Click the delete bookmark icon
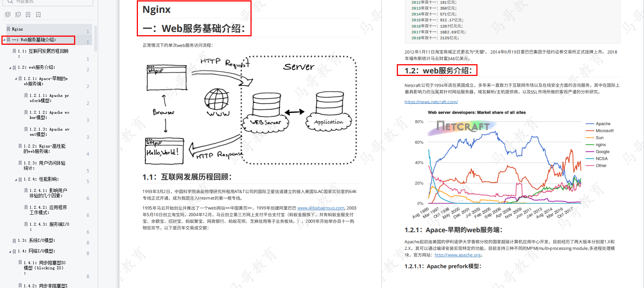 point(39,15)
